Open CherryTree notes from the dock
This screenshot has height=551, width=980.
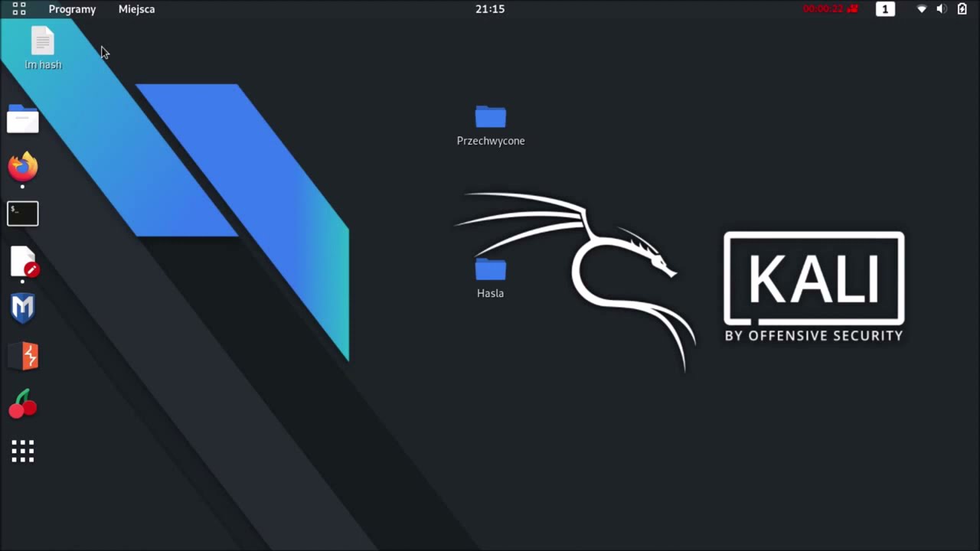(23, 404)
